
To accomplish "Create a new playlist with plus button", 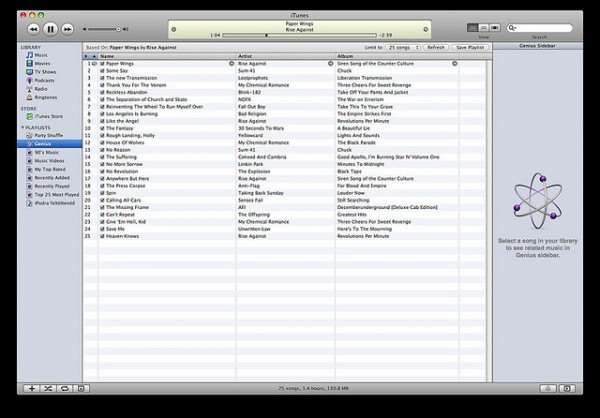I will click(32, 389).
